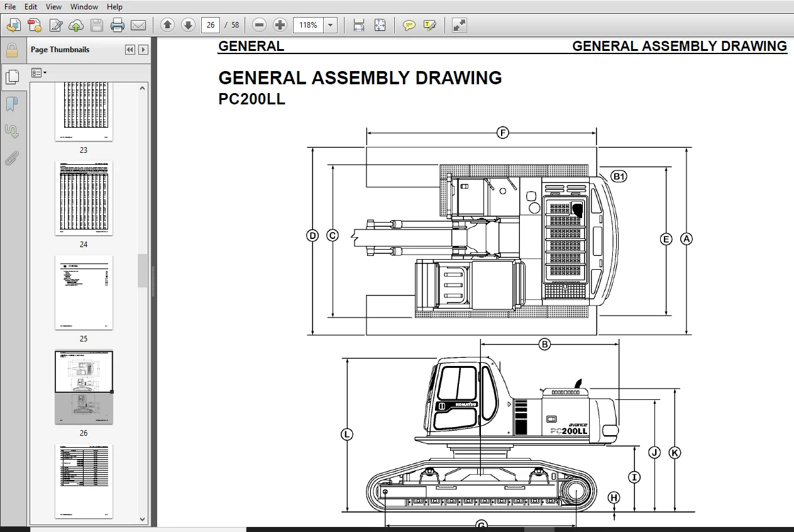This screenshot has height=532, width=794.
Task: Click dimension label C in the drawing
Action: [x=333, y=236]
